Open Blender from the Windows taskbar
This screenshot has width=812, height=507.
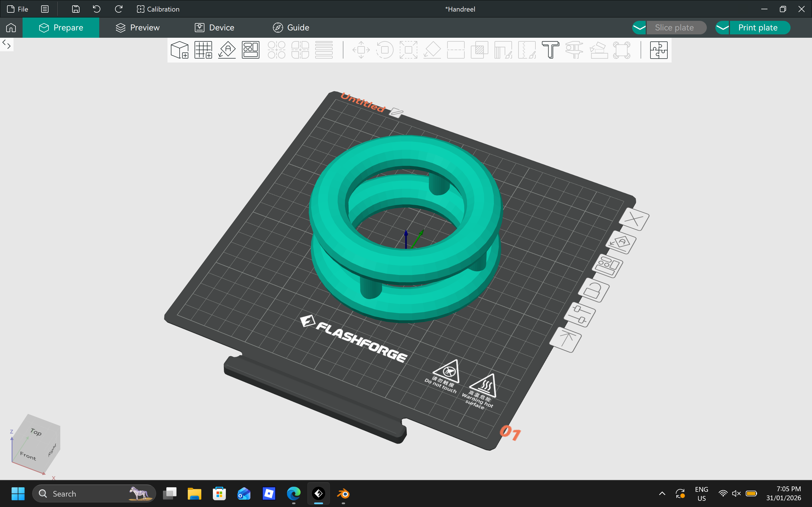point(343,493)
